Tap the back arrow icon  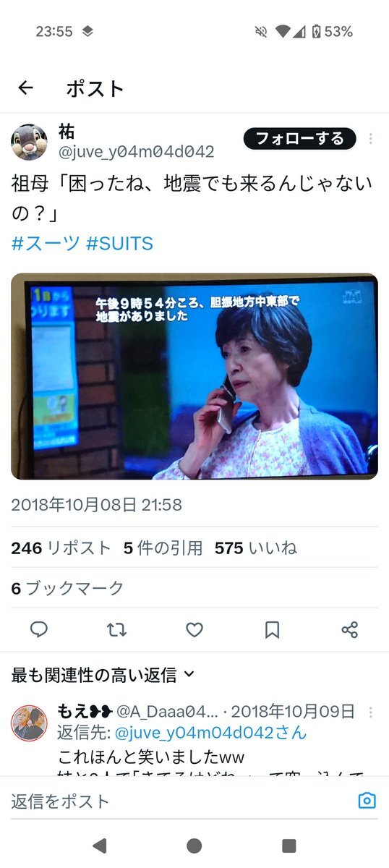pyautogui.click(x=26, y=88)
